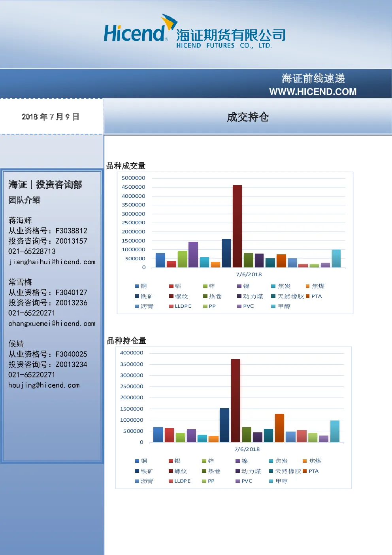Click the 沥青 legend entry in 品种成交量 chart
The height and width of the screenshot is (555, 392).
pos(144,307)
